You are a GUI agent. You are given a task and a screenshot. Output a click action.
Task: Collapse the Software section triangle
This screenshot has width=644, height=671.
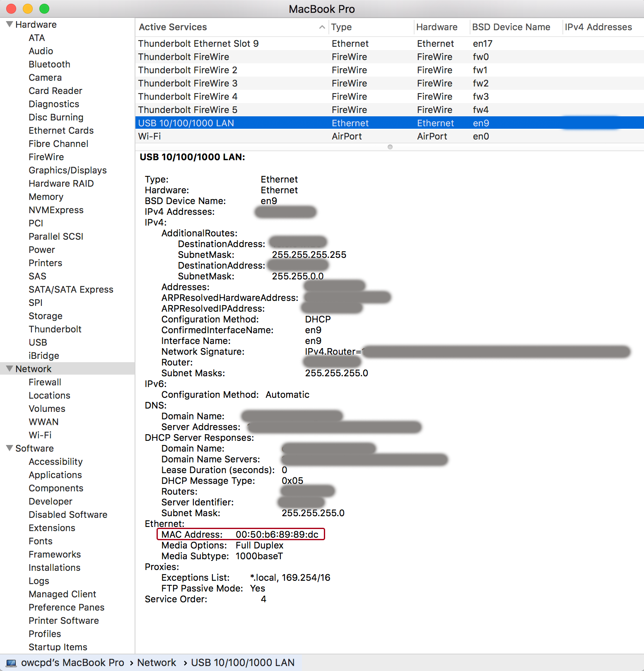point(9,448)
